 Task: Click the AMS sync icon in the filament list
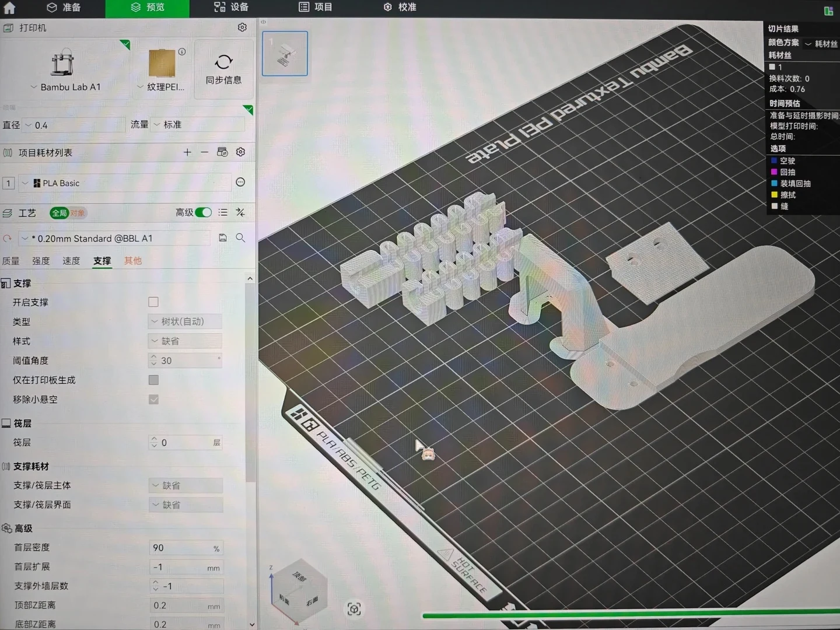point(222,152)
